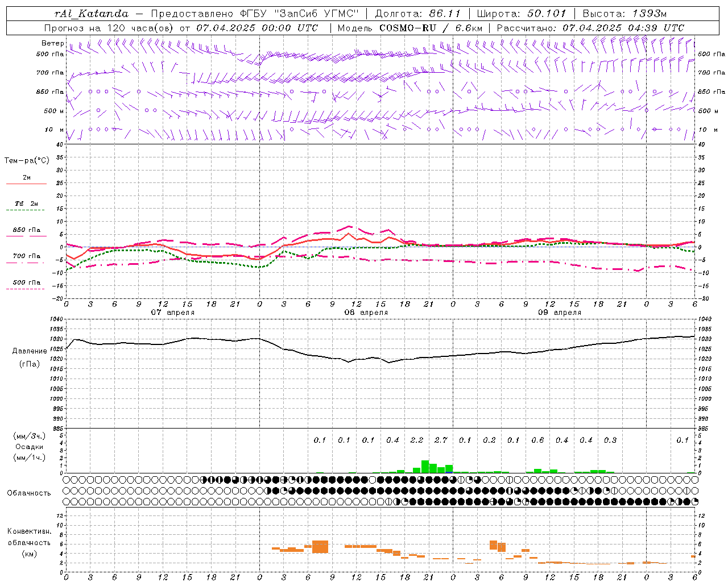Click the forecast start time 07.04.2025 00:00 UTC
Screen dimensions: 728x582
[258, 28]
